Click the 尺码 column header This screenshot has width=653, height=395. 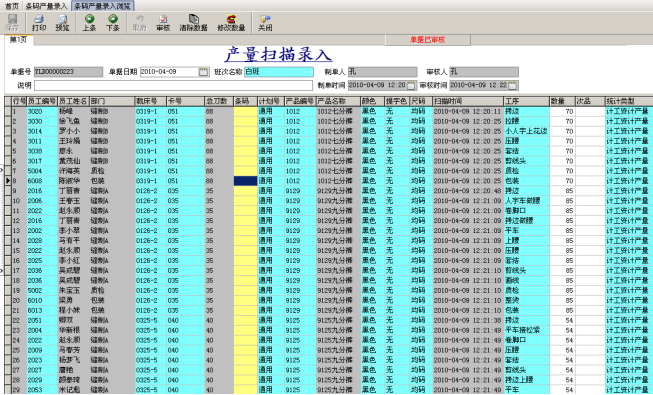(421, 101)
